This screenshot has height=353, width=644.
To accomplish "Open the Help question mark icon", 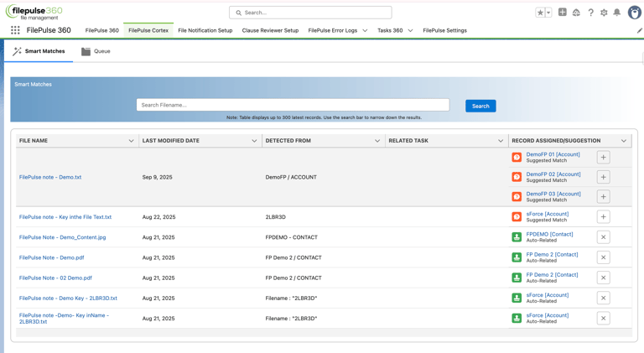I will point(590,13).
